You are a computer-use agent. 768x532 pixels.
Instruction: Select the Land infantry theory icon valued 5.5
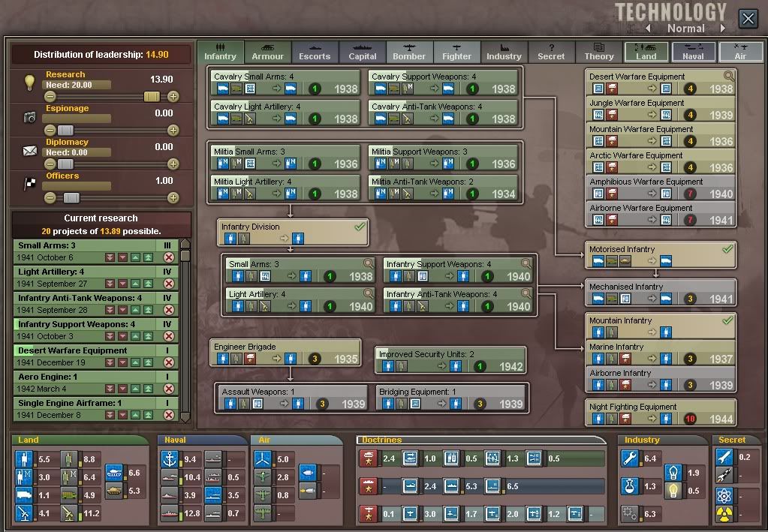coord(24,459)
